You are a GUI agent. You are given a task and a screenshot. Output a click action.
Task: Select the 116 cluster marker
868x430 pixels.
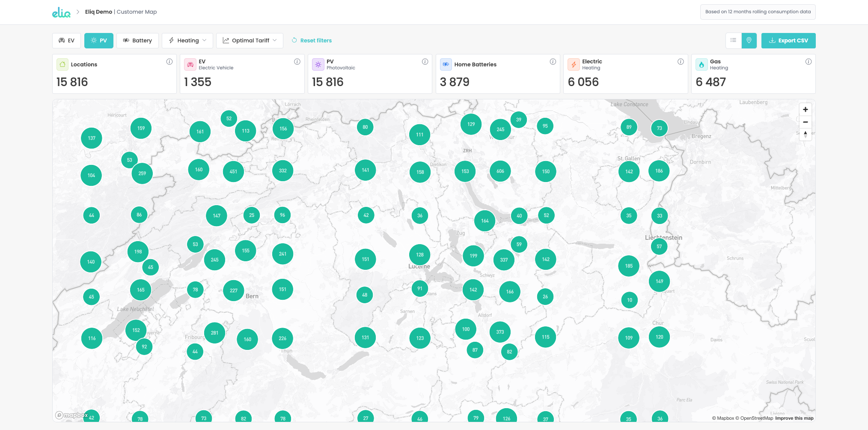pos(92,338)
